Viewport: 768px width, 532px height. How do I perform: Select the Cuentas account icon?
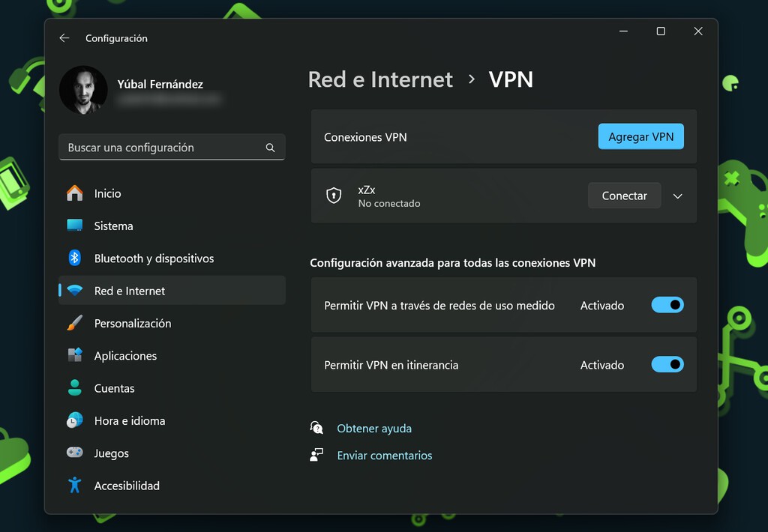point(75,388)
